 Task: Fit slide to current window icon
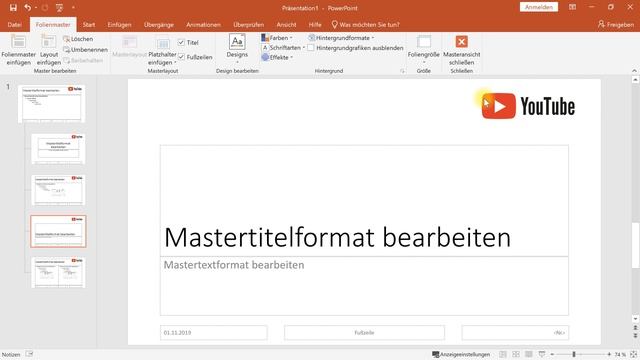point(633,354)
